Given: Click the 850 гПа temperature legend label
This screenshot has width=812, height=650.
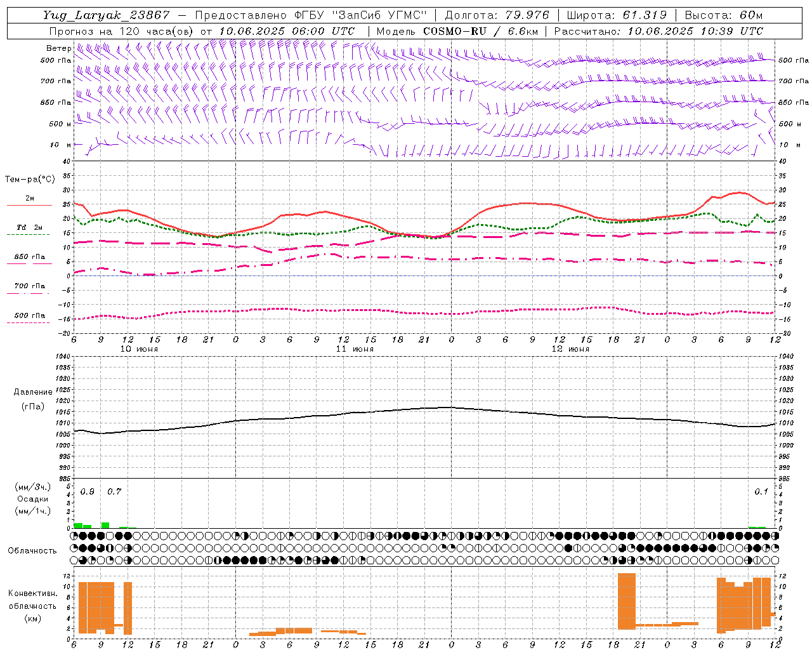Looking at the screenshot, I should [x=30, y=257].
